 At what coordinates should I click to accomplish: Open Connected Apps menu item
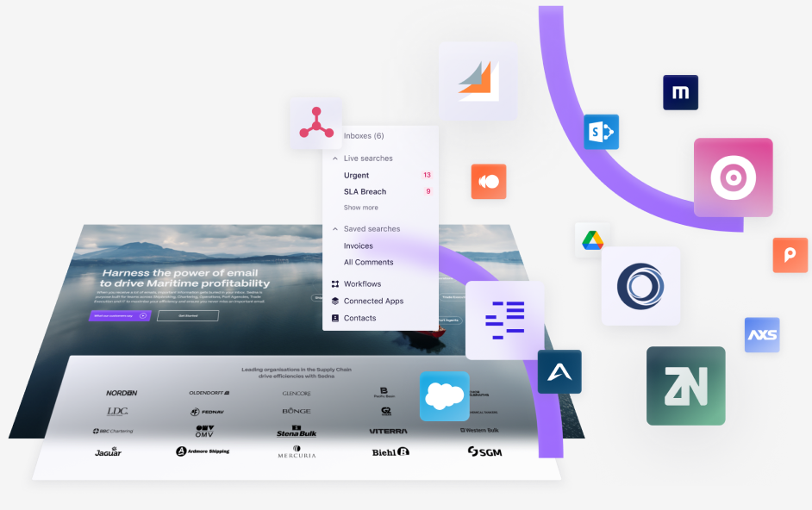[373, 301]
